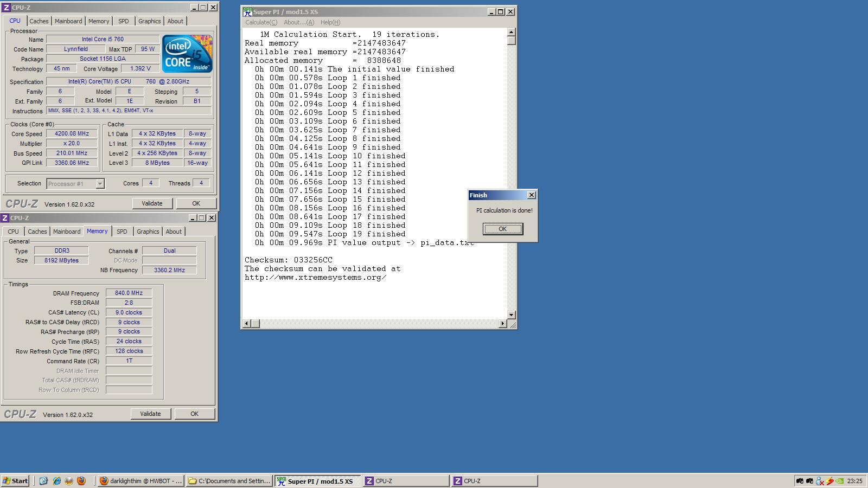Click the Name field showing Intel Core i5 760
Viewport: 868px width, 488px height.
103,39
